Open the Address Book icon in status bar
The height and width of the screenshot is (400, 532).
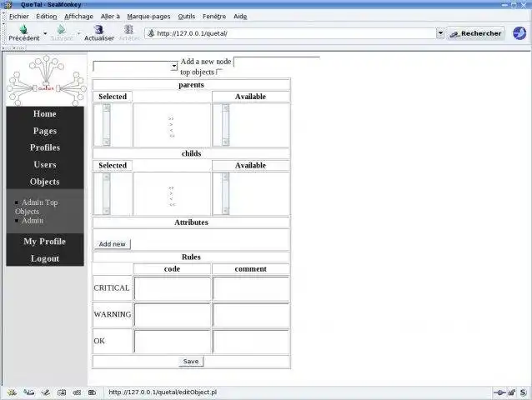[x=62, y=392]
